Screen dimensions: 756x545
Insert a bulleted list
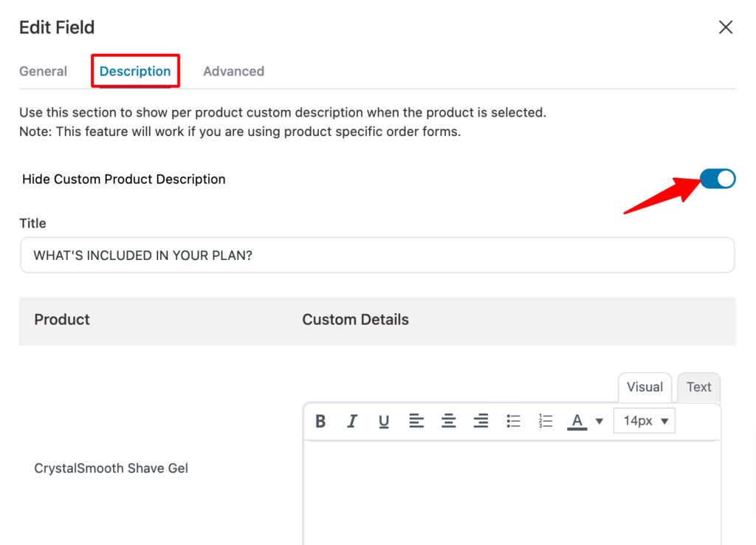tap(513, 421)
